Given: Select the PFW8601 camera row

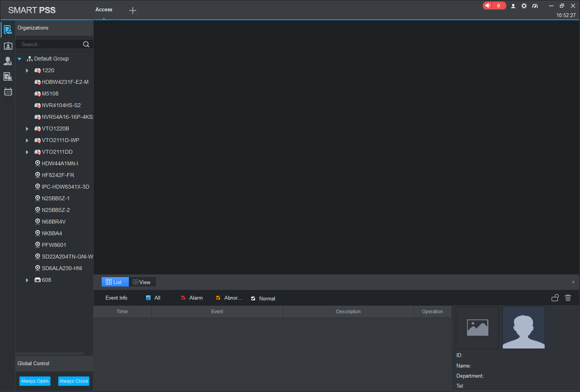Looking at the screenshot, I should coord(54,245).
